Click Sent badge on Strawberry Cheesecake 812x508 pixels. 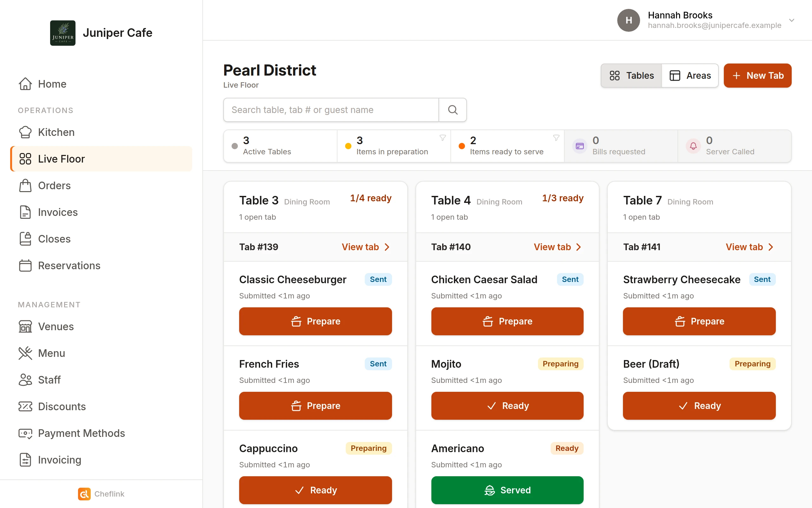coord(762,279)
